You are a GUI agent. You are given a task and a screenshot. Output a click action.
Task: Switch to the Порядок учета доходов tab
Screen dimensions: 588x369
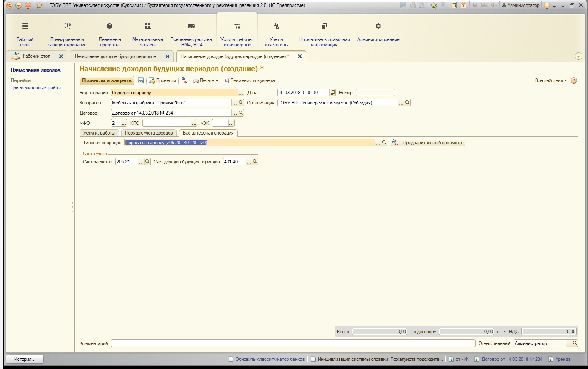pos(149,133)
